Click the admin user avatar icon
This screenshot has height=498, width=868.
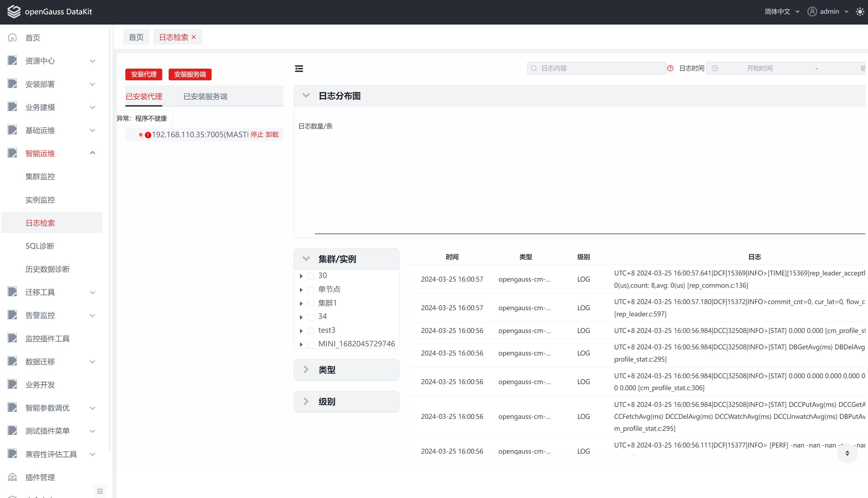(812, 12)
